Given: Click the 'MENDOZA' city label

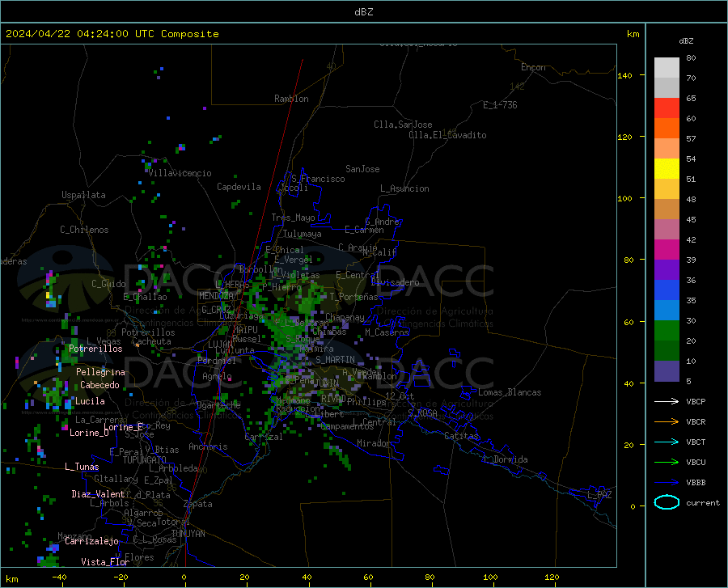Looking at the screenshot, I should tap(216, 296).
